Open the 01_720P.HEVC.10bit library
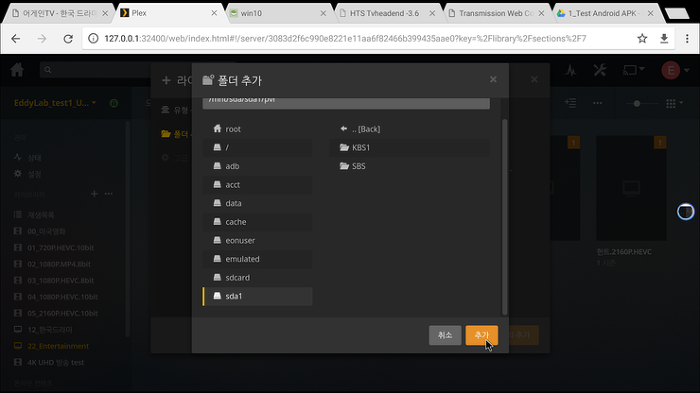700x393 pixels. tap(60, 248)
